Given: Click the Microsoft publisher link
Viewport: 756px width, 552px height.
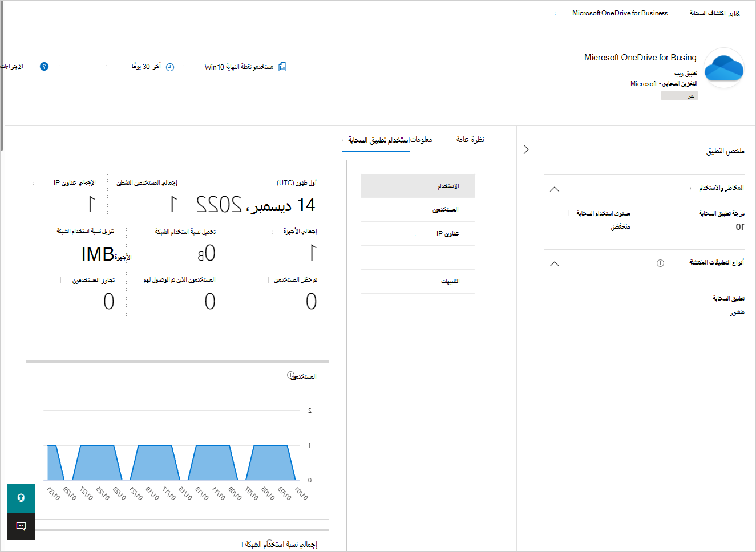Looking at the screenshot, I should pyautogui.click(x=644, y=84).
